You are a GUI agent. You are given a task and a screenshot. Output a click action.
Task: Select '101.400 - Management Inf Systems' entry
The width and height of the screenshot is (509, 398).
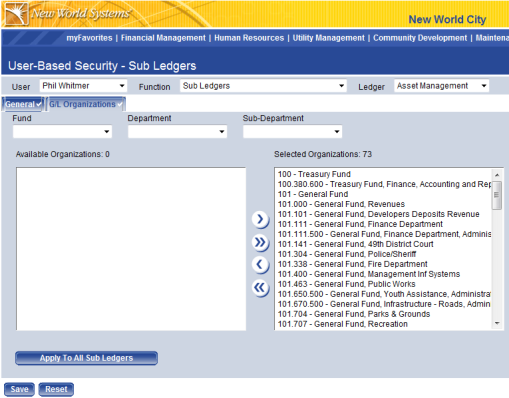point(383,274)
